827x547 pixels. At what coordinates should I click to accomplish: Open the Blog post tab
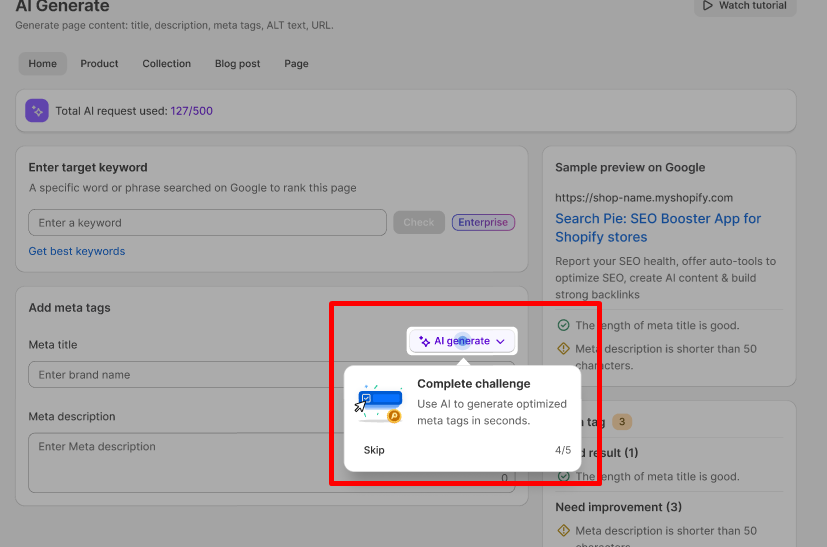pos(237,64)
